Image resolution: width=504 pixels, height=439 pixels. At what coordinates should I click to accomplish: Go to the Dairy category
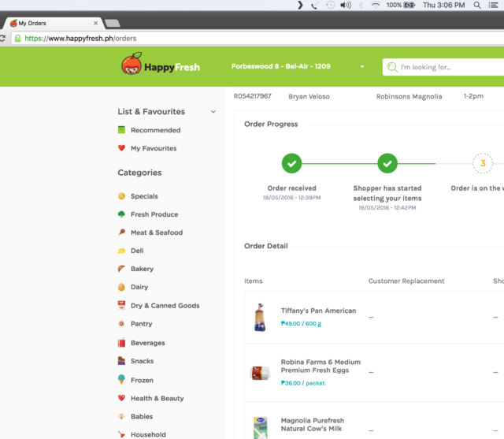pyautogui.click(x=139, y=287)
